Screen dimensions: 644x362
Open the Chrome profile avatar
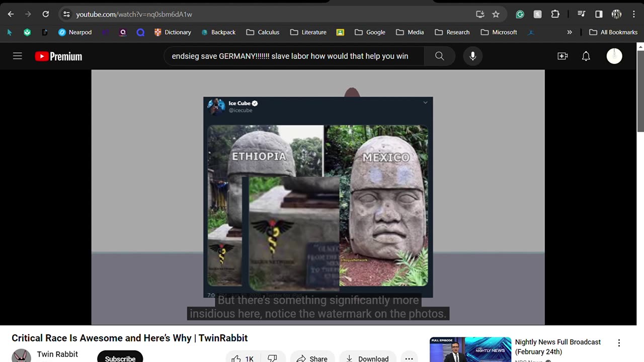(616, 14)
